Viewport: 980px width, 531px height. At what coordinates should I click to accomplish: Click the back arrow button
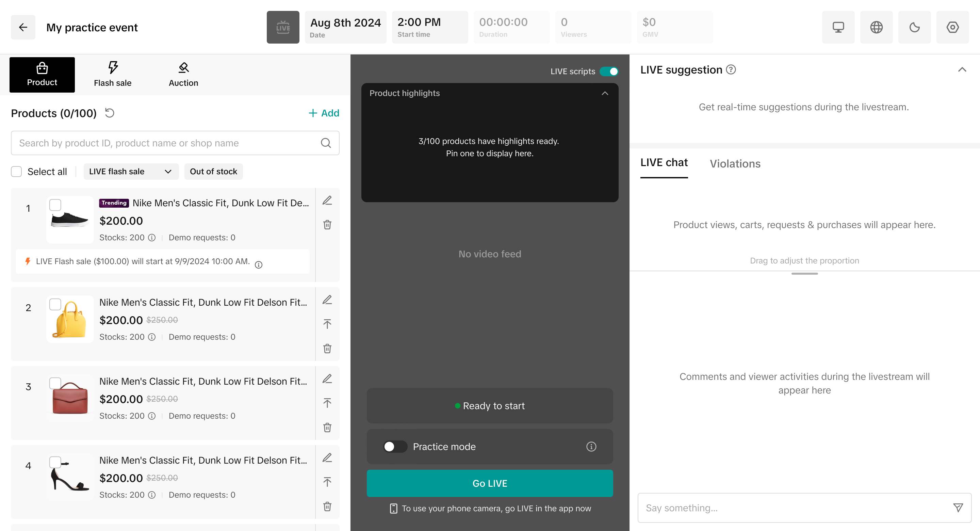point(23,28)
